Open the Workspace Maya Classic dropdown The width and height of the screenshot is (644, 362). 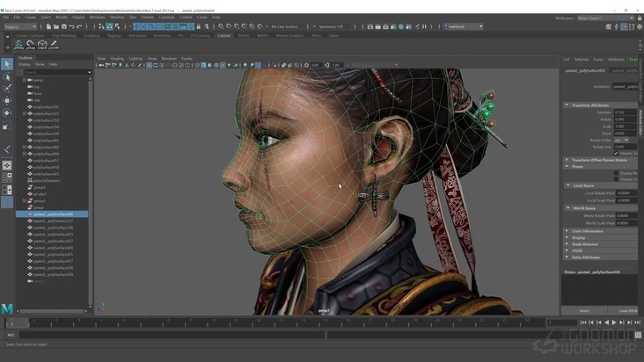tap(606, 18)
